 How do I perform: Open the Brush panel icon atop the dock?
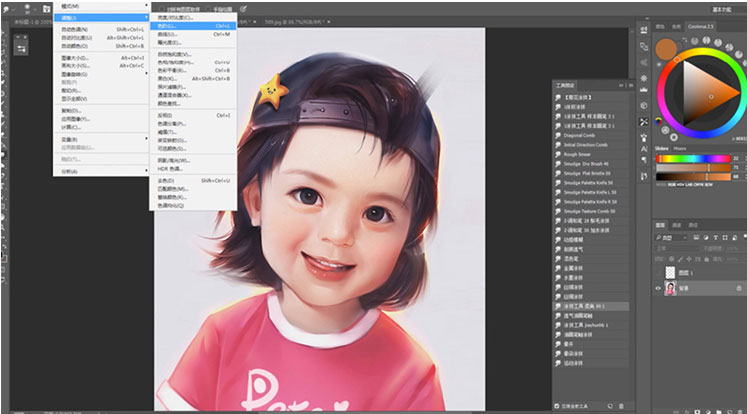[x=644, y=30]
